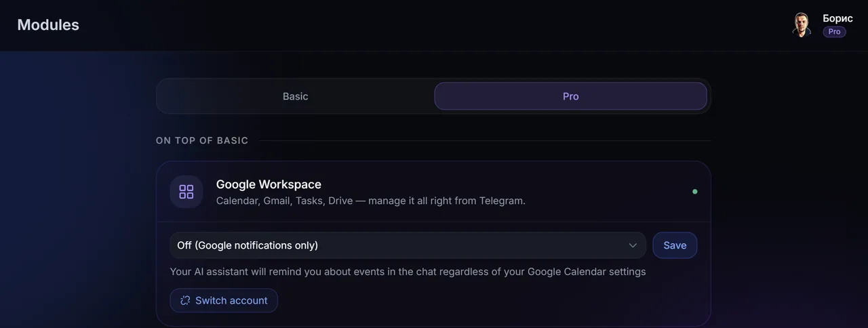
Task: Click the Борис username
Action: pos(837,18)
